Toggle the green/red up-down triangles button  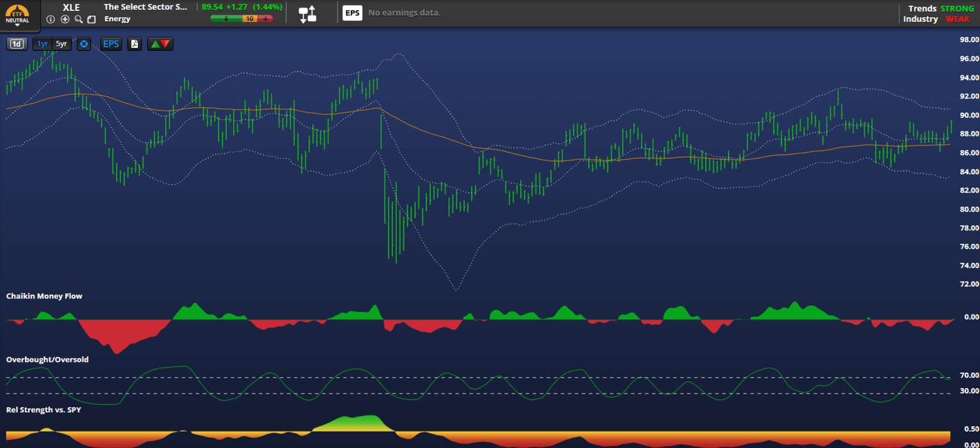(160, 44)
